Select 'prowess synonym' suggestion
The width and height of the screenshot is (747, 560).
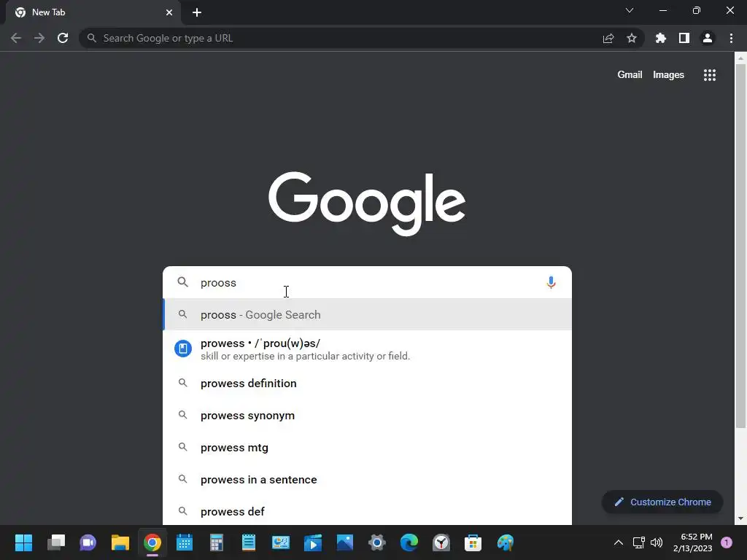tap(367, 415)
